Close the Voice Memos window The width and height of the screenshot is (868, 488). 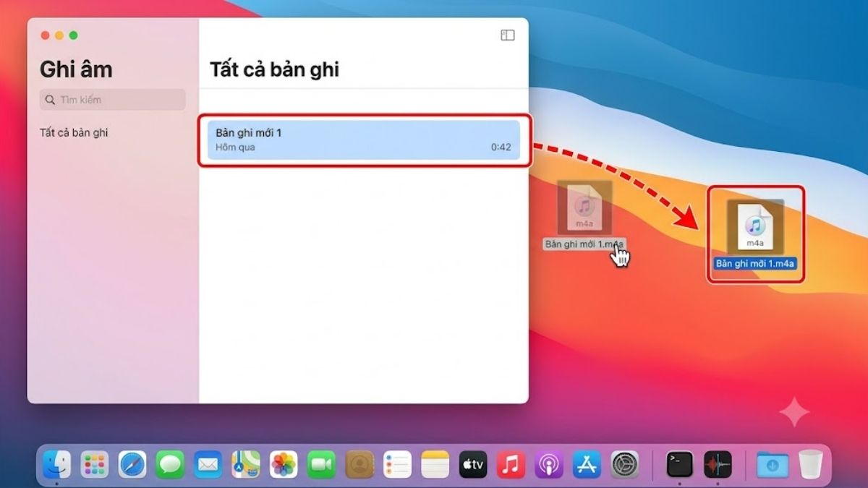click(x=46, y=35)
